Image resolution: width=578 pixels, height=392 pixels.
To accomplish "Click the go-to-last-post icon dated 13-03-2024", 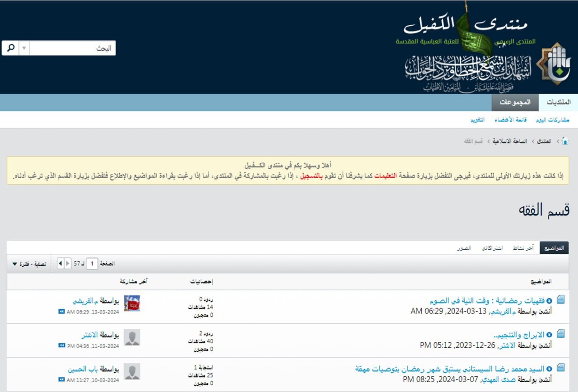I will tap(61, 311).
